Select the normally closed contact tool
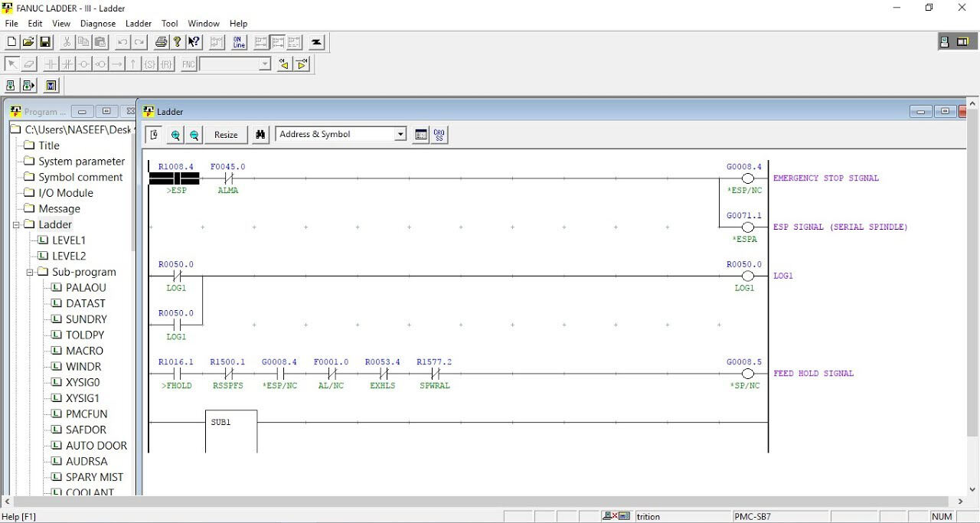 coord(67,64)
